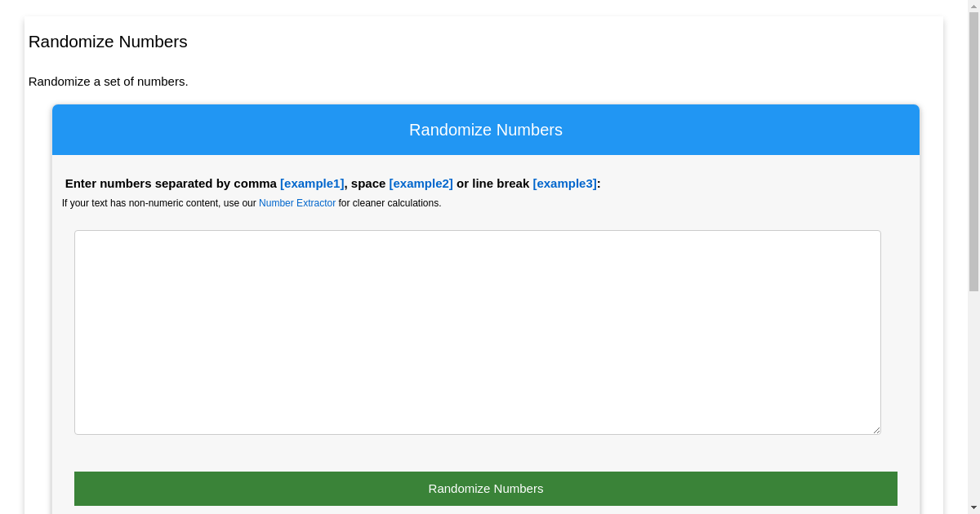Select the bold 'Enter numbers separated by comma' label
This screenshot has width=980, height=514.
point(170,184)
